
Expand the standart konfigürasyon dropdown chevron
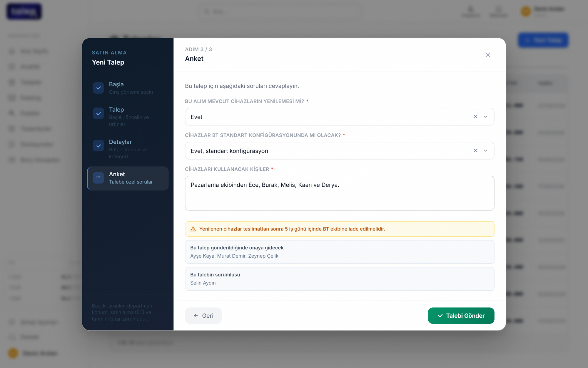486,150
